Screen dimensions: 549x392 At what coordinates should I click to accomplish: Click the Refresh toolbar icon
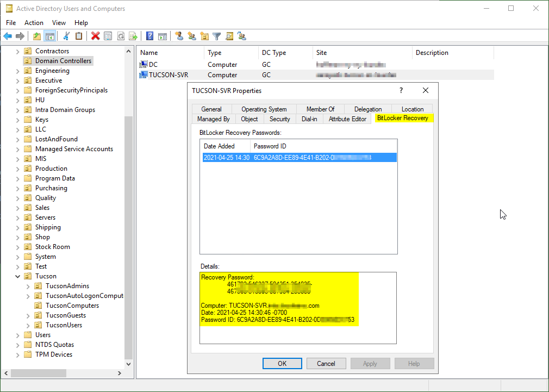click(x=121, y=36)
